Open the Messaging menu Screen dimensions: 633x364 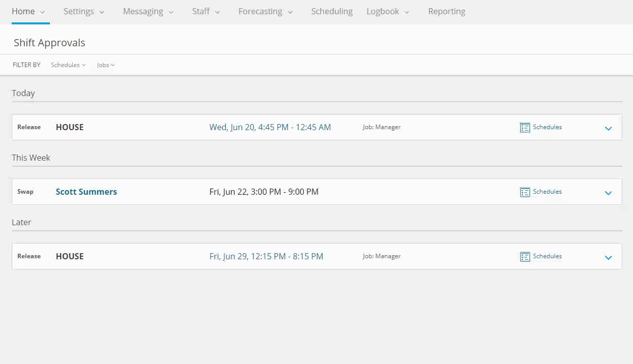pyautogui.click(x=148, y=11)
